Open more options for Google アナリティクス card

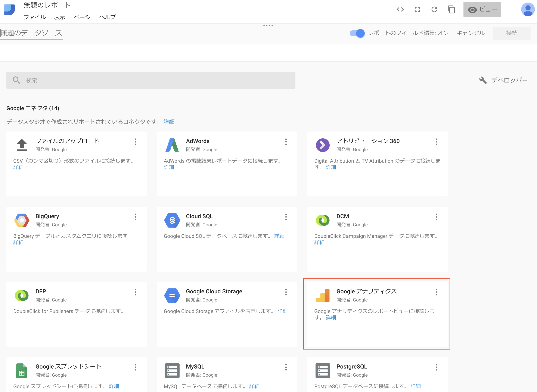tap(436, 292)
